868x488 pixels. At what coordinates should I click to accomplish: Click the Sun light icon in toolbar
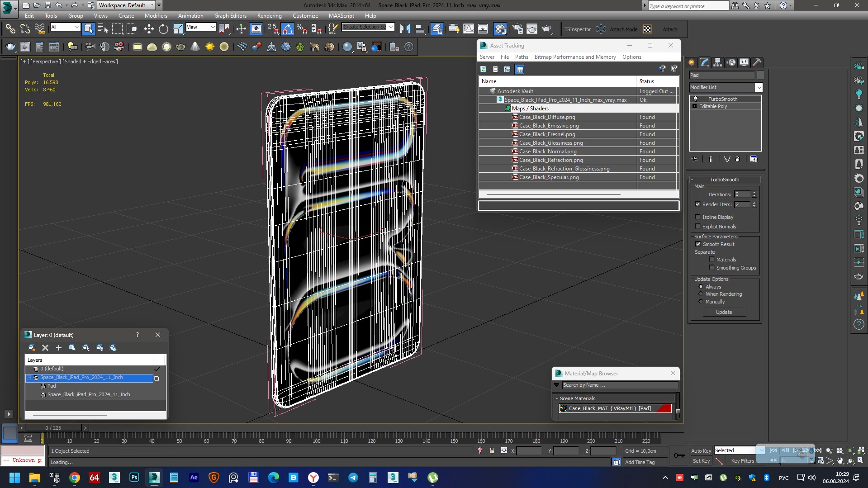click(x=210, y=47)
